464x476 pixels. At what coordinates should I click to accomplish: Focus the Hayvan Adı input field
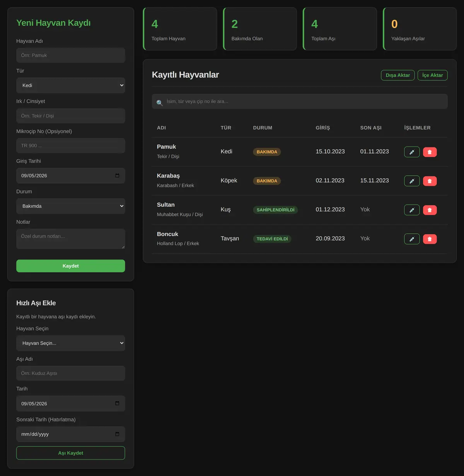click(71, 55)
